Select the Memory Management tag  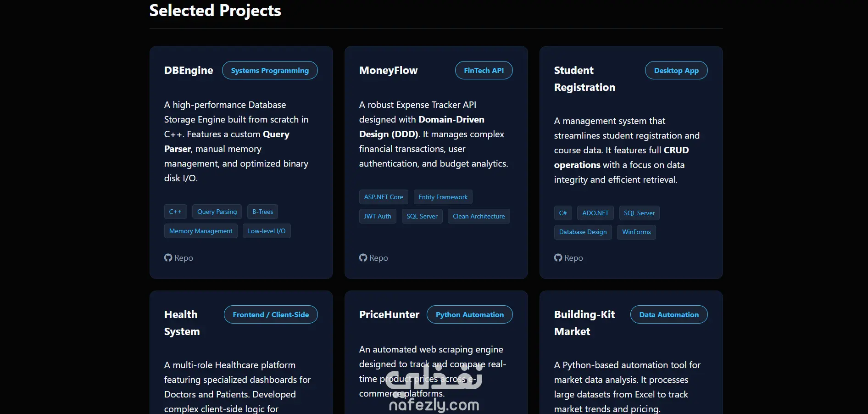click(x=201, y=231)
